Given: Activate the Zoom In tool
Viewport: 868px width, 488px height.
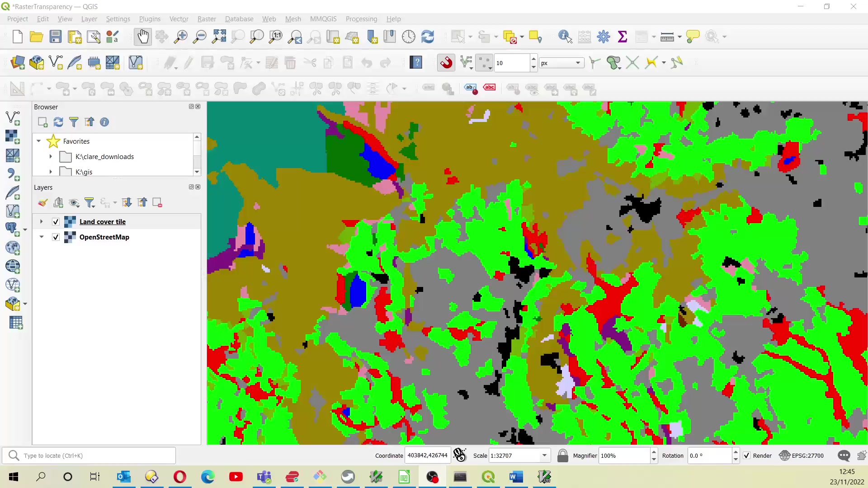Looking at the screenshot, I should [x=180, y=37].
